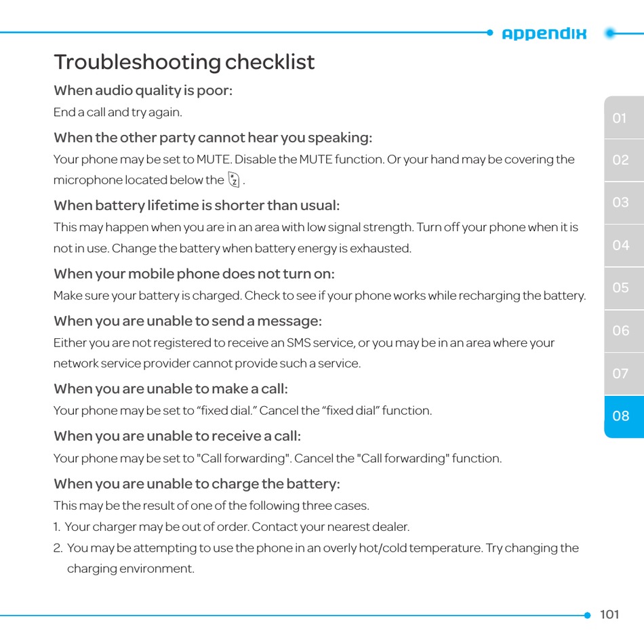
Task: Go to chapter tab 03
Action: coord(620,202)
